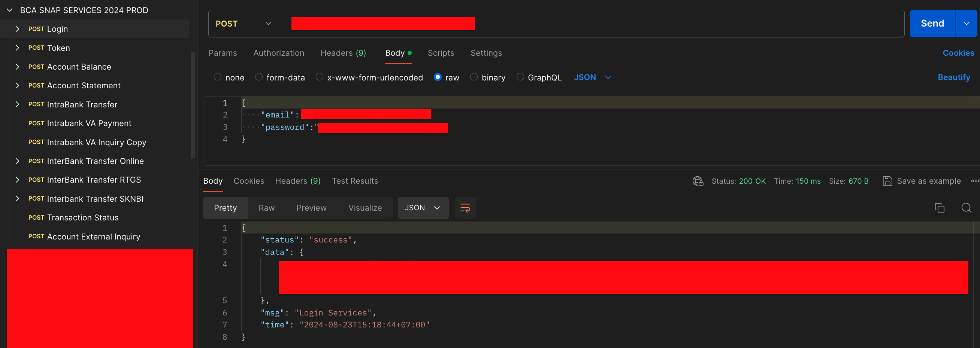Click the network globe icon beside Status

coord(698,181)
